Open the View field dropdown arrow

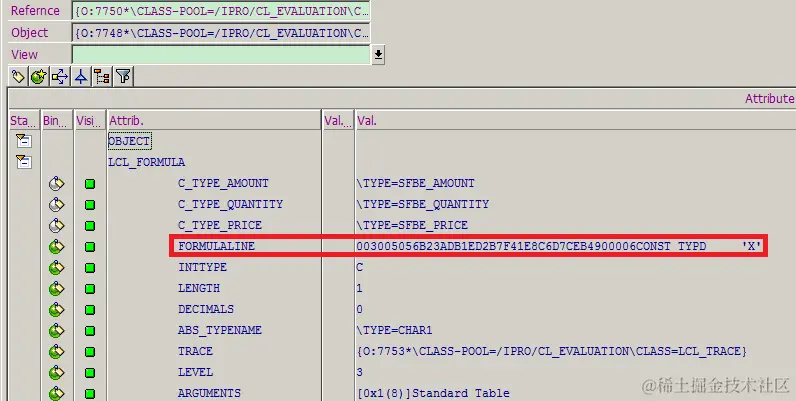[378, 54]
